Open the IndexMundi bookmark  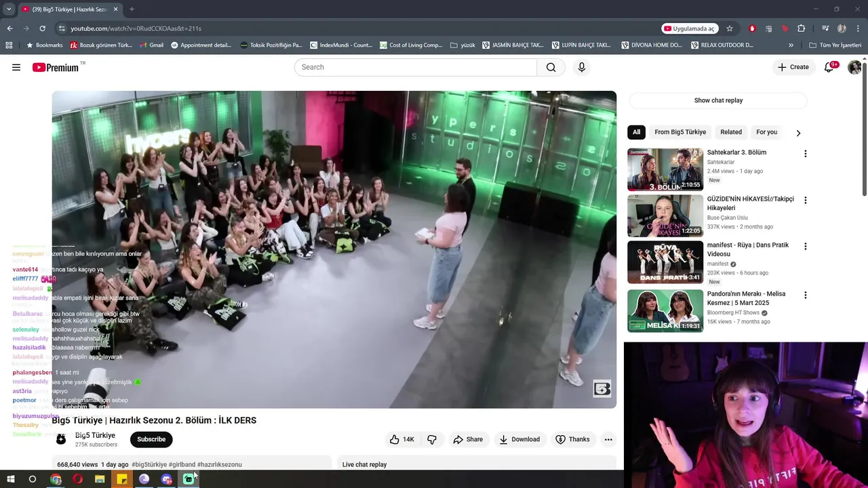(341, 45)
